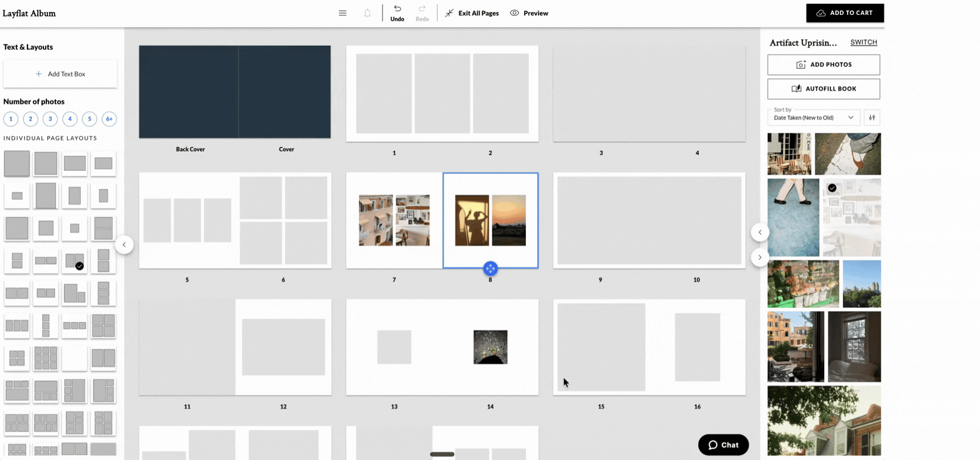Click the Add Photos camera icon
980x460 pixels.
point(801,64)
